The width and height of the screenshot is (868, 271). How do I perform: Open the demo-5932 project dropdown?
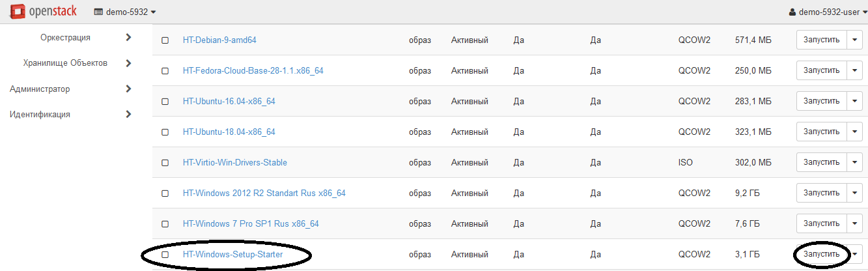[x=125, y=12]
